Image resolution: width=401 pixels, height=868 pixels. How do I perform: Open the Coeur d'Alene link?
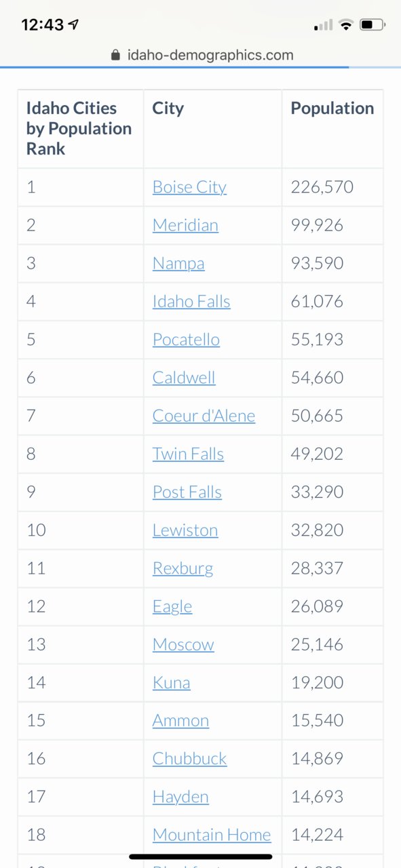(204, 415)
